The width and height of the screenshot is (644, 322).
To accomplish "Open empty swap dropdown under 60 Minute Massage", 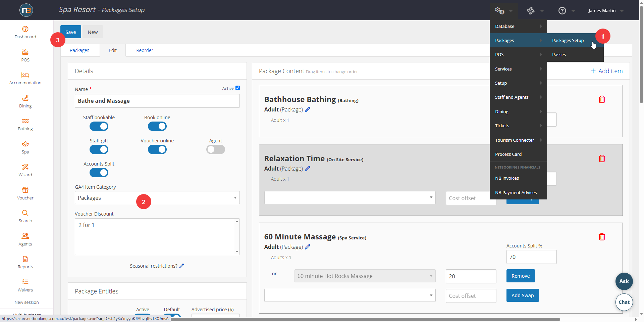I will tap(350, 295).
